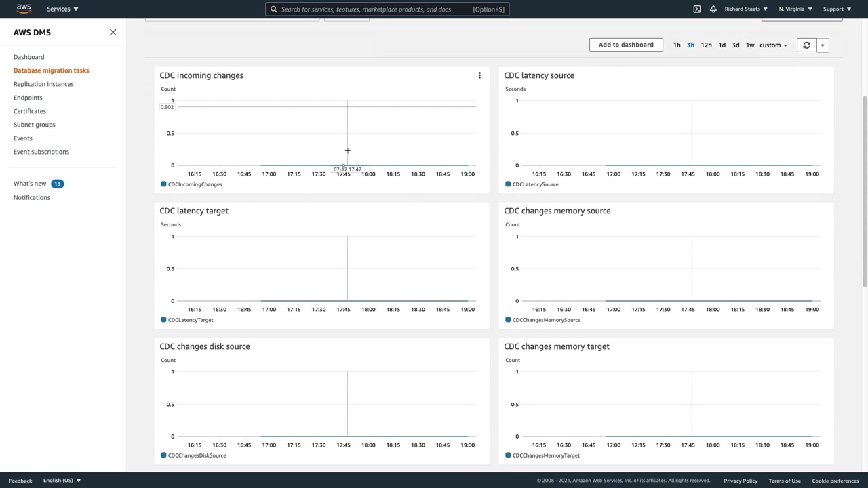Open the Richard Staats account menu
The height and width of the screenshot is (488, 868).
coord(746,9)
